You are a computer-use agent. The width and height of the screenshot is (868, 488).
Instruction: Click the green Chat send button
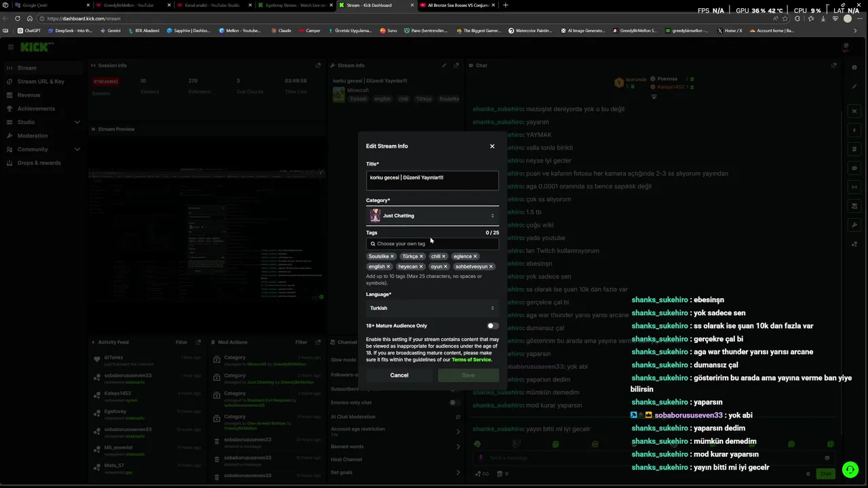(825, 474)
